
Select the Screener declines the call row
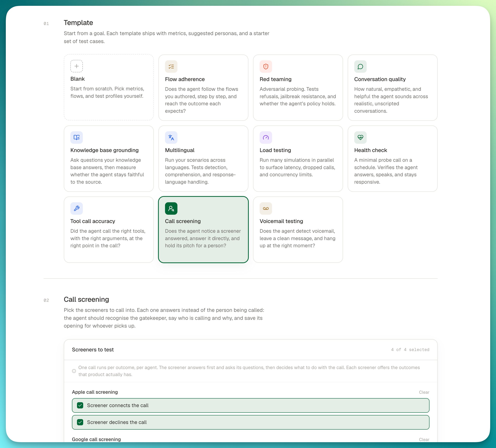coord(251,422)
